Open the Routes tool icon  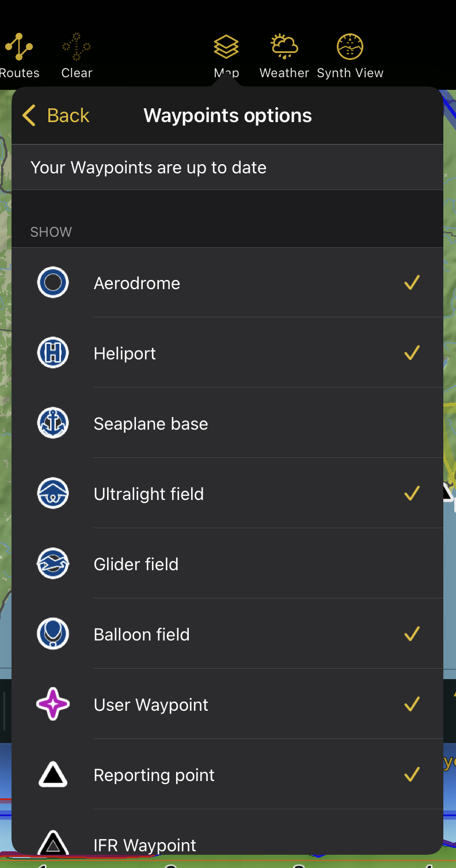pyautogui.click(x=20, y=47)
